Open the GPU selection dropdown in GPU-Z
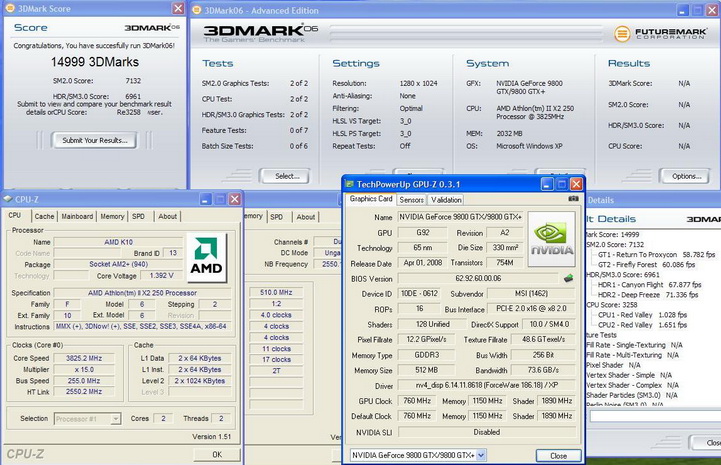Screen dimensions: 721x465 (x=481, y=455)
